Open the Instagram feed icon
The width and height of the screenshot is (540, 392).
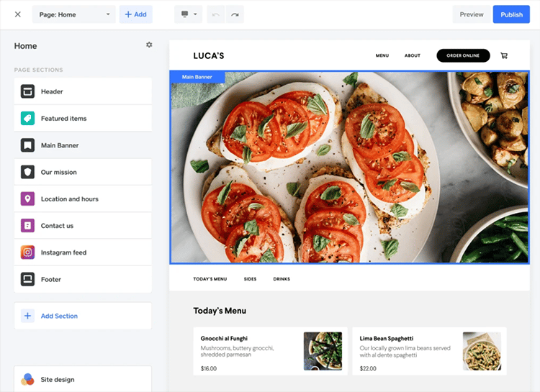[x=27, y=252]
